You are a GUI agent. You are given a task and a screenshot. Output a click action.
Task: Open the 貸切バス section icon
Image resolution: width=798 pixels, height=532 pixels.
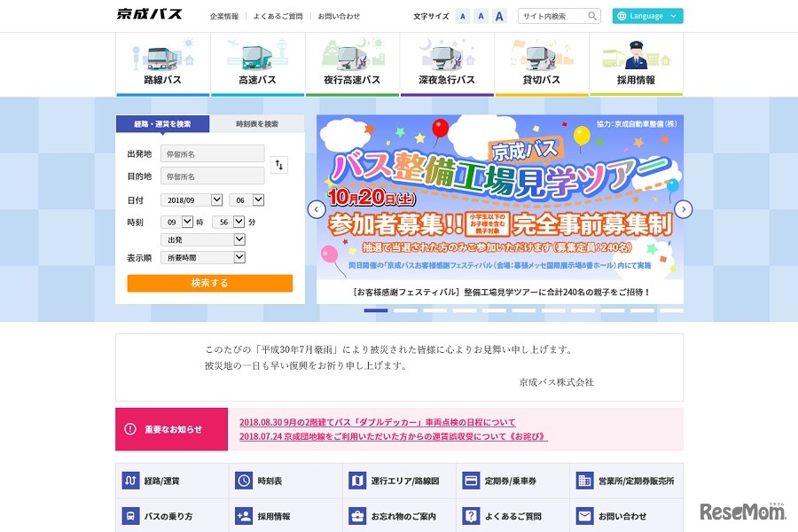542,55
